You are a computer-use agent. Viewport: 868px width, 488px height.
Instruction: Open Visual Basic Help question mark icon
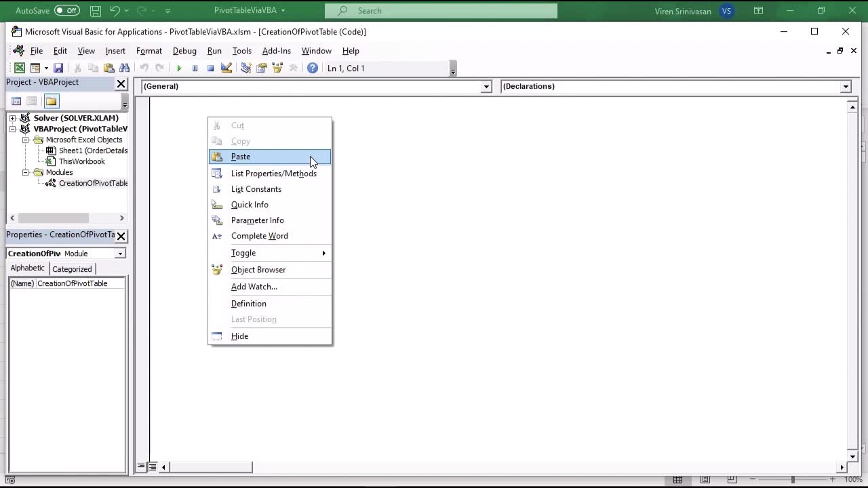(x=313, y=68)
